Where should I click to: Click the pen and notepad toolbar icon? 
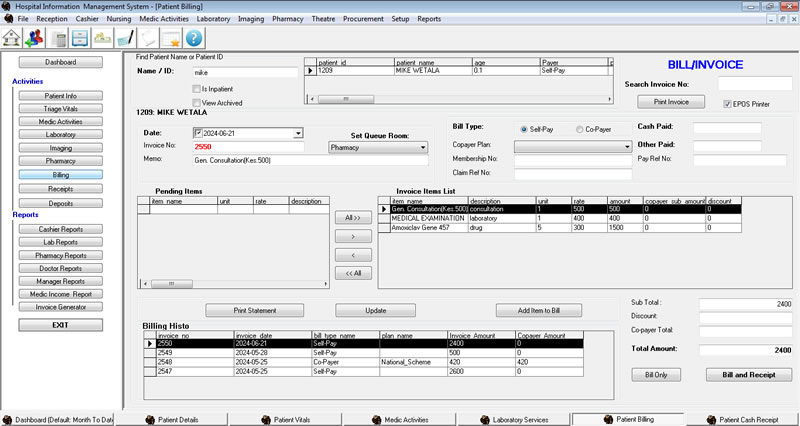126,38
